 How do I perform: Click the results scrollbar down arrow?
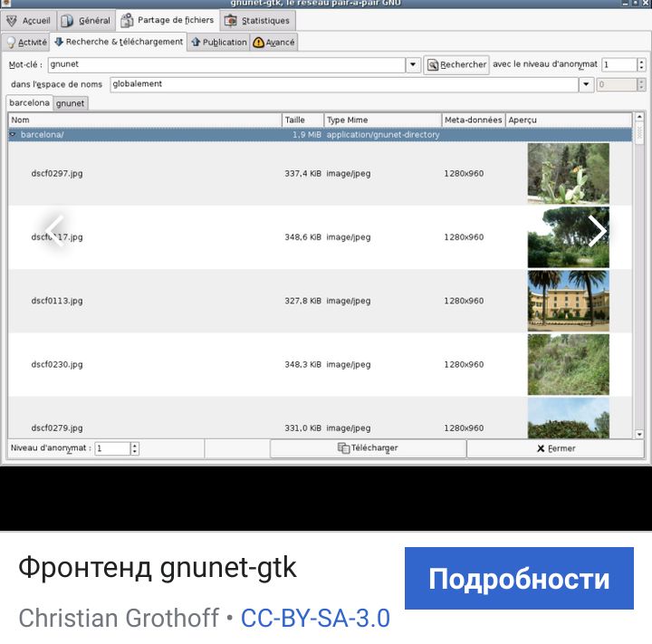point(639,434)
